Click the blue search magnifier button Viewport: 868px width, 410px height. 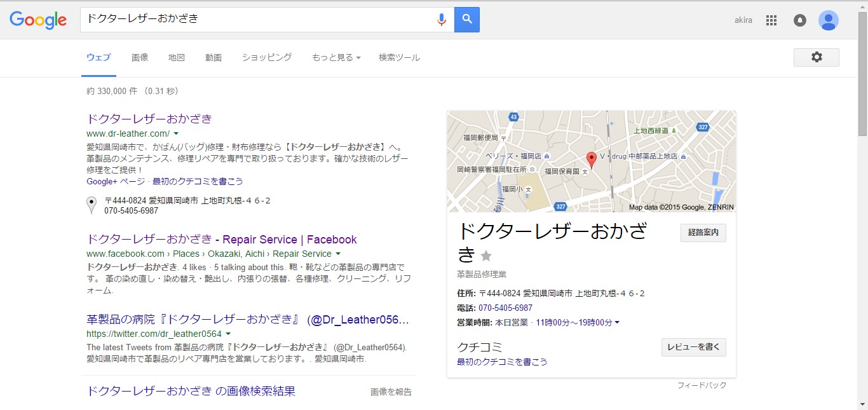pos(467,20)
